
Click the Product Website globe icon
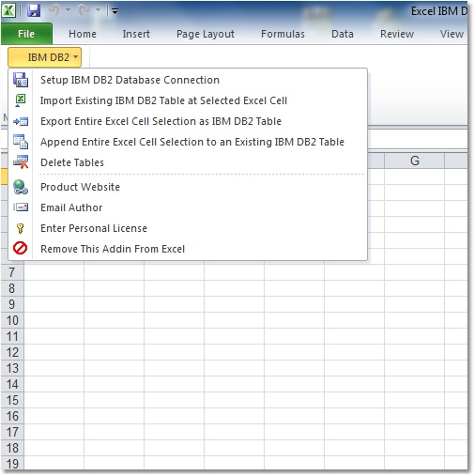[x=21, y=187]
